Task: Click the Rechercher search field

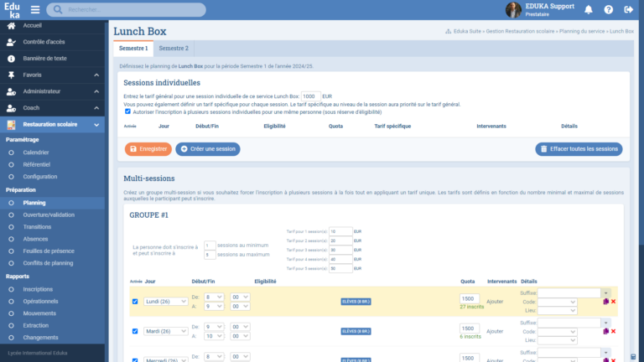Action: pyautogui.click(x=126, y=9)
